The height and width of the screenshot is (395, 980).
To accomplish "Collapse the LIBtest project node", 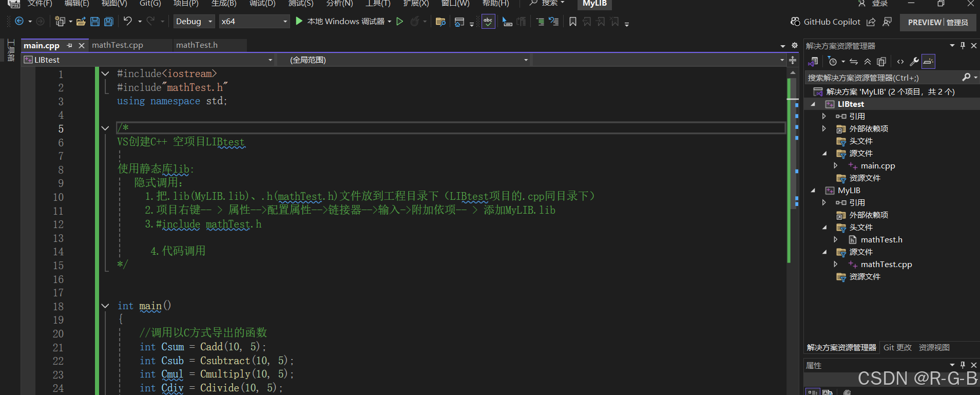I will click(x=813, y=104).
